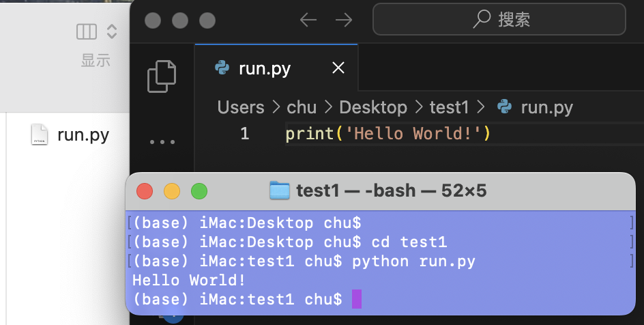Select the run.py file icon in Finder
The image size is (644, 325).
coord(40,135)
